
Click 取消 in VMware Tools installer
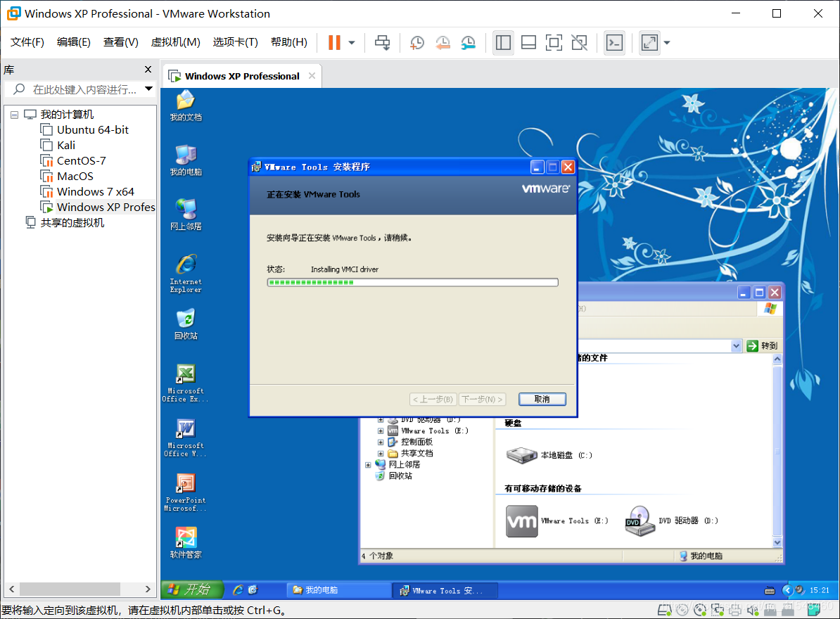point(542,399)
